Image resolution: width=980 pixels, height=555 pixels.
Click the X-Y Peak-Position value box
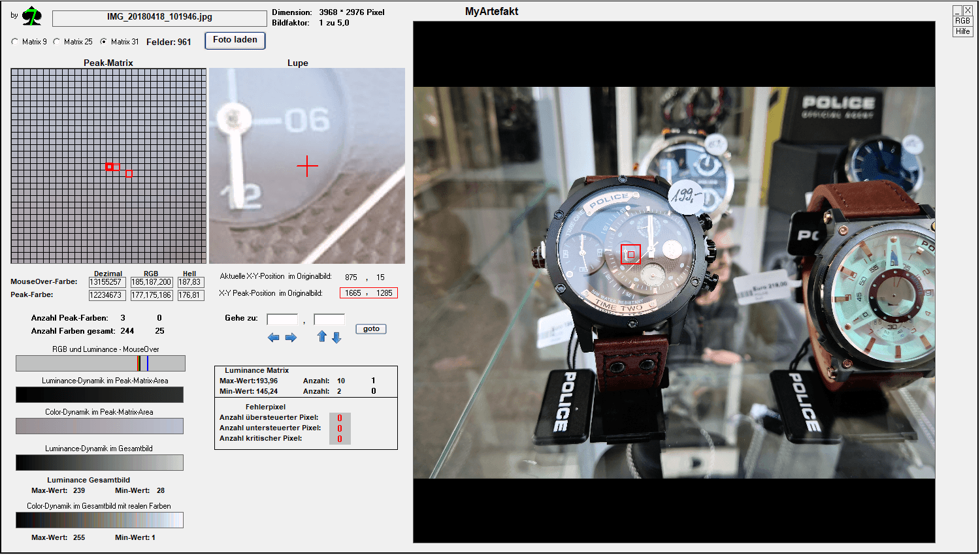(x=368, y=293)
